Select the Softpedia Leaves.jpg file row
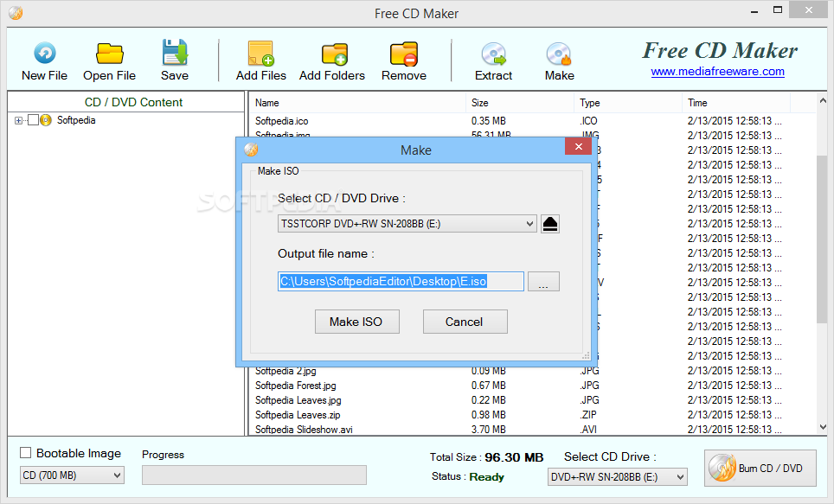Viewport: 834px width, 504px height. (532, 400)
